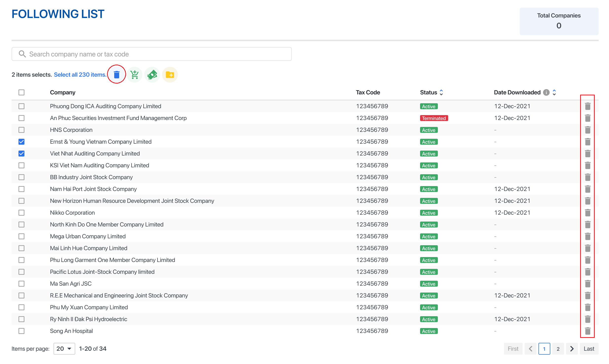
Task: Click trash icon for Nikko Corporation row
Action: click(x=588, y=213)
